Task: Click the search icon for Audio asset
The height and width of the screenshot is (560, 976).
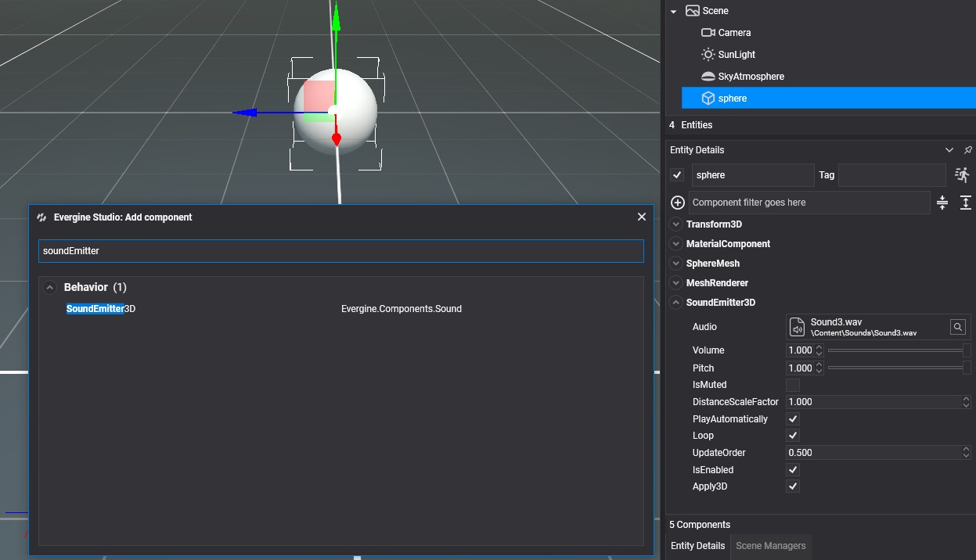Action: point(957,327)
